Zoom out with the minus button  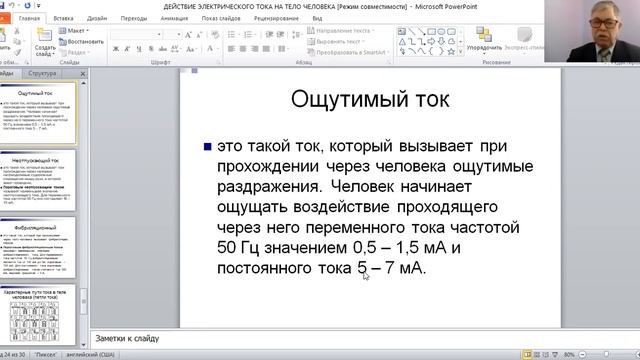(x=582, y=355)
